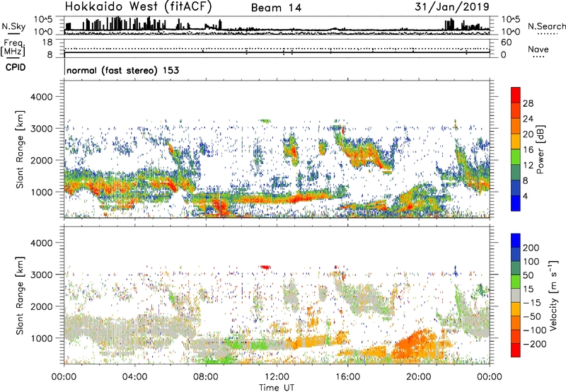Select the "normal (fast stereo) 153" text
The width and height of the screenshot is (566, 392).
point(122,70)
